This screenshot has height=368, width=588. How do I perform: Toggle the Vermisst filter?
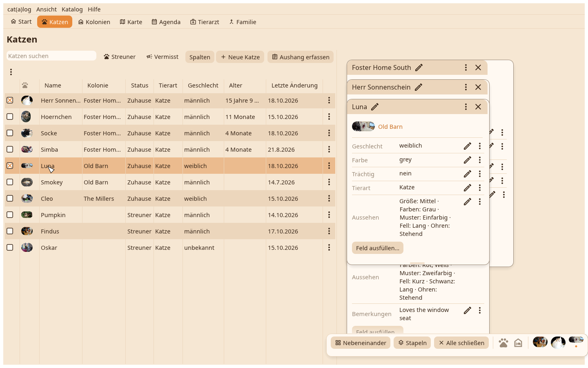pyautogui.click(x=163, y=57)
